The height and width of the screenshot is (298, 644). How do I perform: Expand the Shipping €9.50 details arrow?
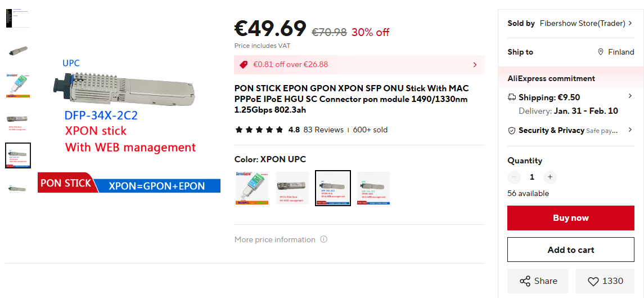(631, 96)
